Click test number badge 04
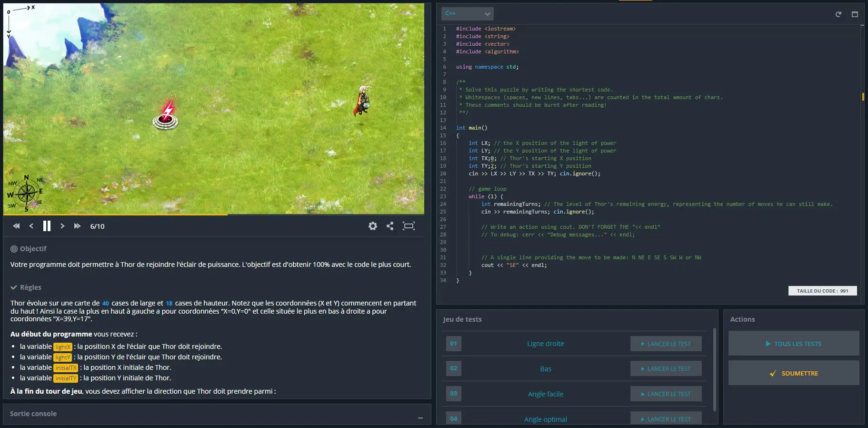The image size is (868, 428). 453,418
